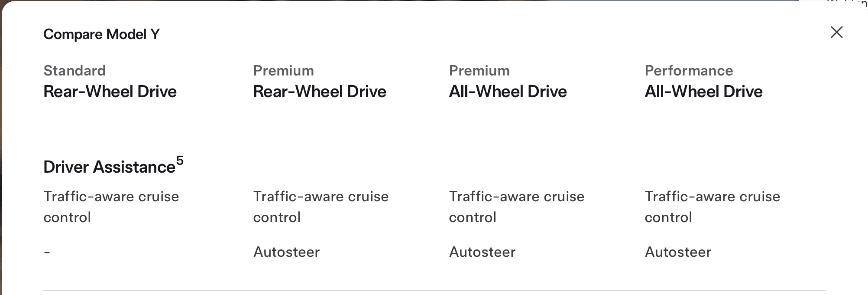The image size is (868, 295).
Task: Click Autosteer in the Performance column
Action: pyautogui.click(x=678, y=252)
